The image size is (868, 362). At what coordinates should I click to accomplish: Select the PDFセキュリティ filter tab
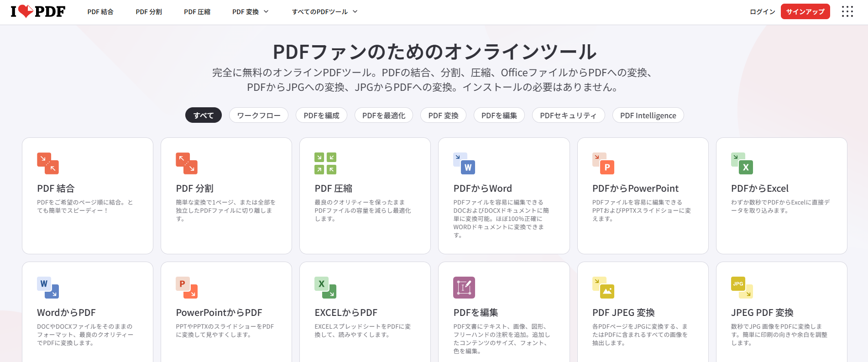569,115
